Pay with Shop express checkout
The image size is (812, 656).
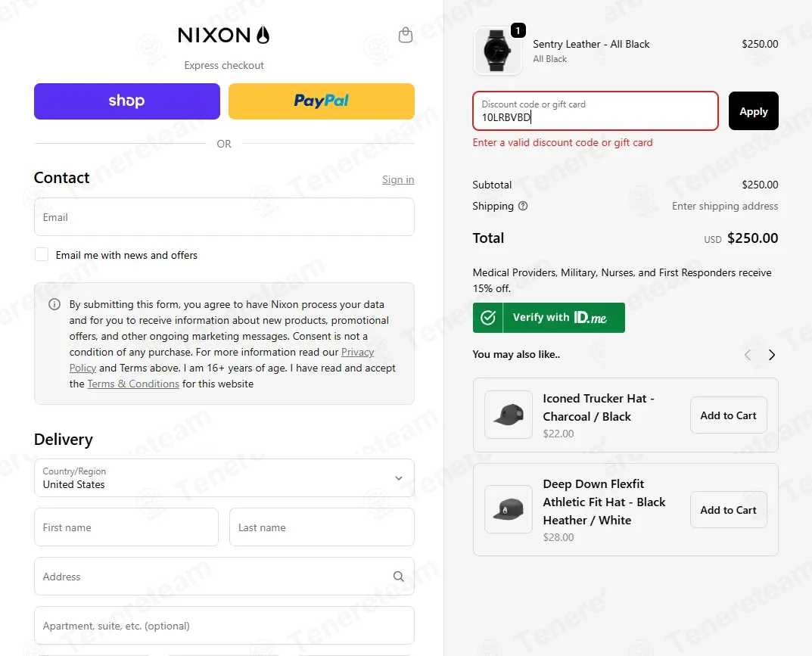[x=127, y=101]
